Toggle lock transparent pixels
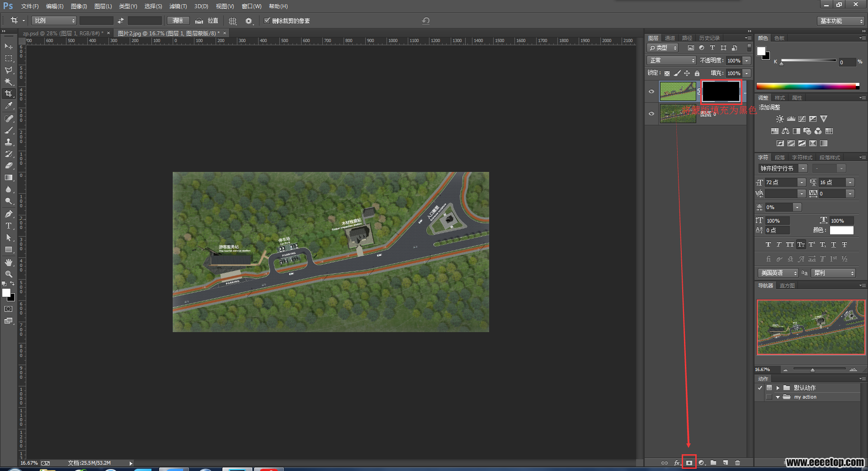Viewport: 868px width, 471px height. 667,73
